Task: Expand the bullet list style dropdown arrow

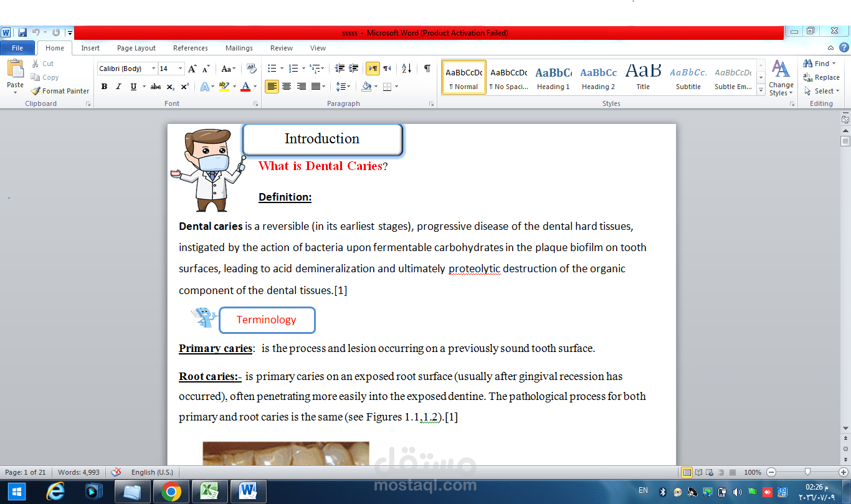Action: (282, 69)
